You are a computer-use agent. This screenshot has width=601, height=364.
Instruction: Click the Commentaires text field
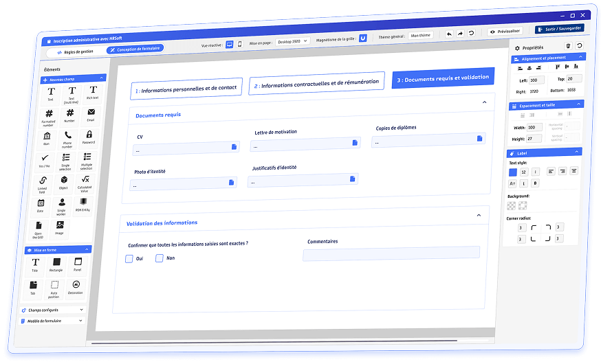(391, 253)
